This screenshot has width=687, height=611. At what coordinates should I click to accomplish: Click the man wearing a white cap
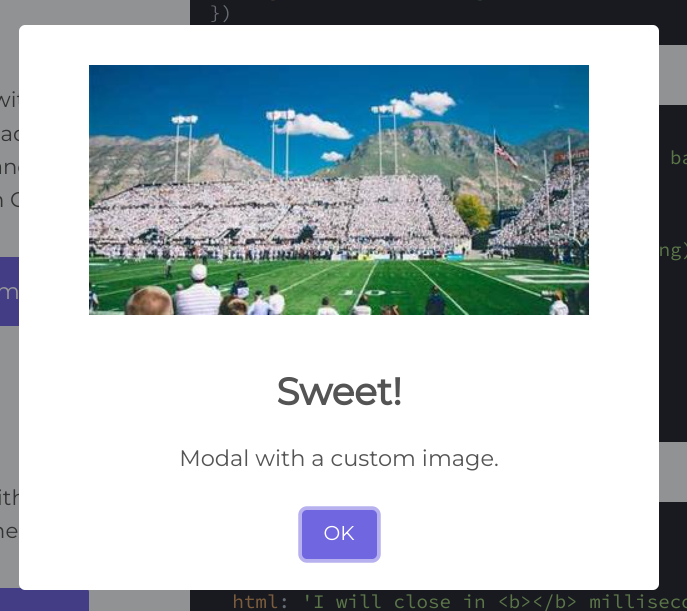[x=198, y=290]
